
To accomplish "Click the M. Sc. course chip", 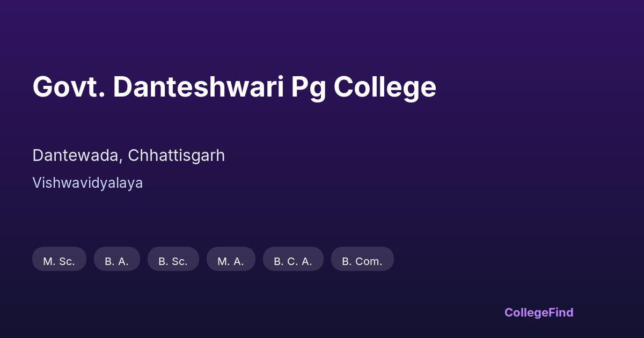I will pyautogui.click(x=59, y=259).
